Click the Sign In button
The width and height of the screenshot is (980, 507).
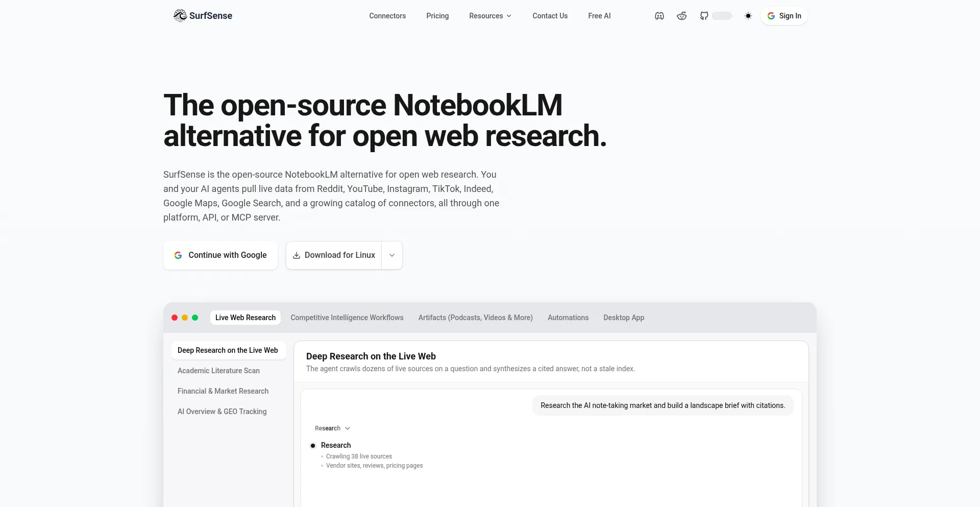click(x=785, y=16)
